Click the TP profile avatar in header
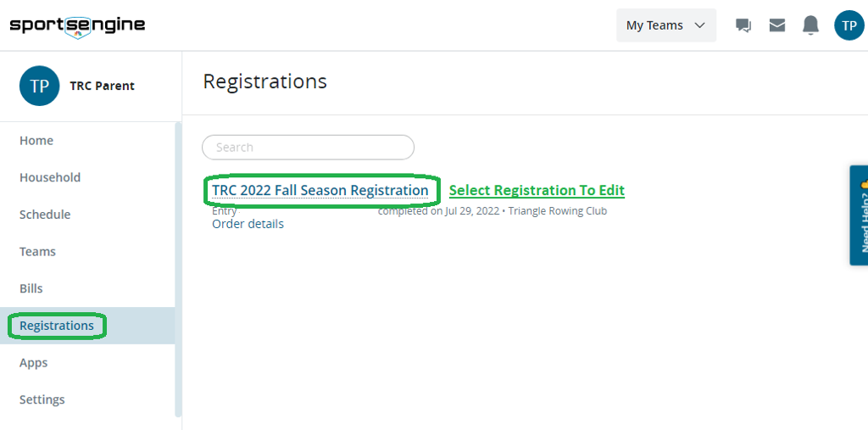Screen dimensions: 868x430 pos(849,25)
